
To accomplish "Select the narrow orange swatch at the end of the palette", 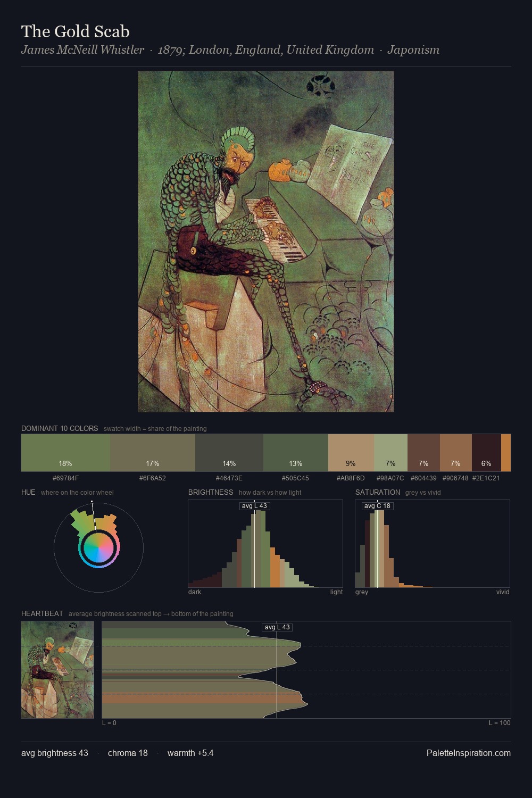I will click(506, 453).
